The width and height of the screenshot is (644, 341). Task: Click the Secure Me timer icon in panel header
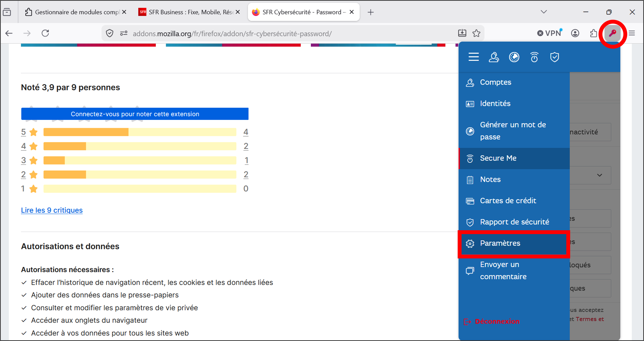click(534, 57)
